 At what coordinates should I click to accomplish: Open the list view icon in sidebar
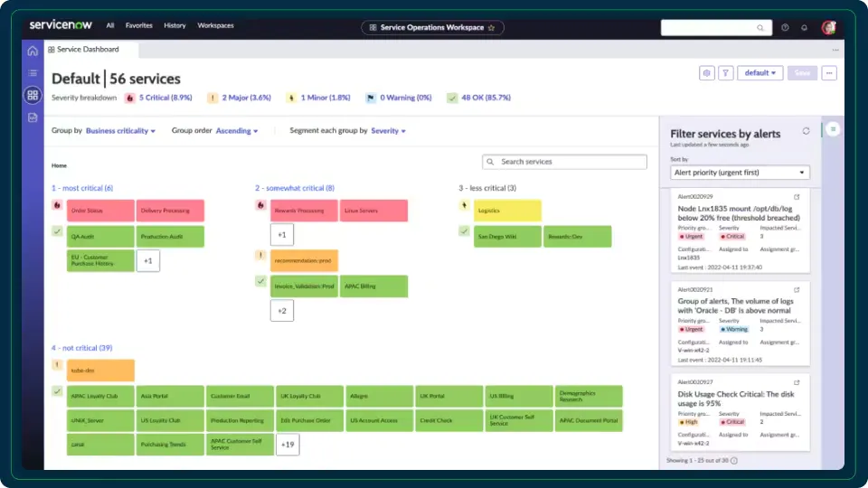(33, 73)
